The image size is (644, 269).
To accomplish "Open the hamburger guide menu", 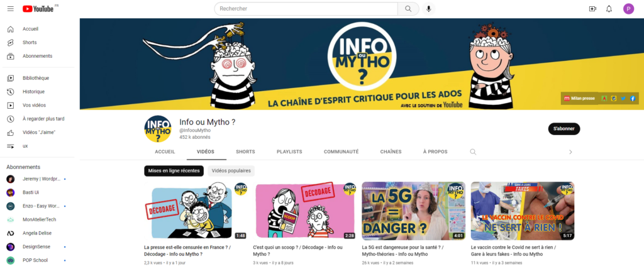I will point(11,9).
